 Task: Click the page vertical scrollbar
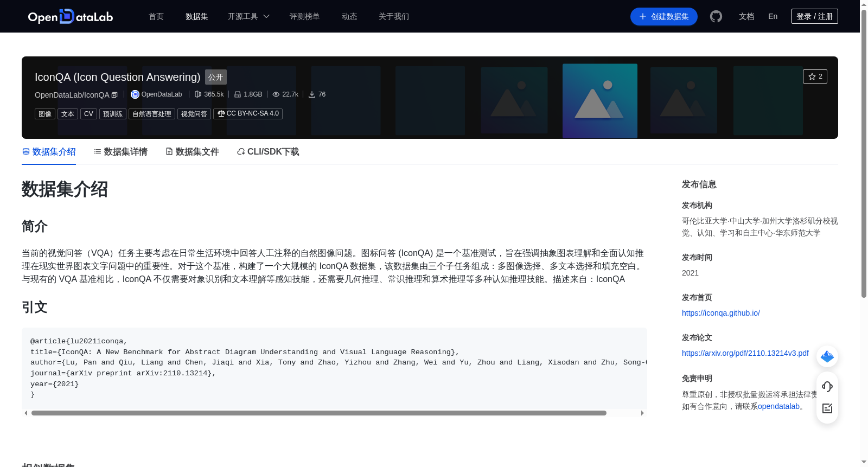(864, 153)
